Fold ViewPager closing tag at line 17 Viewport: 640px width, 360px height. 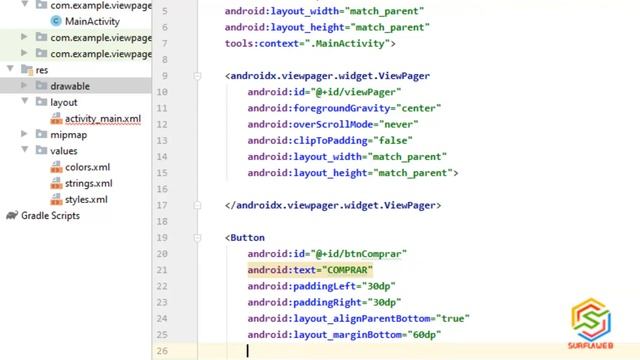pyautogui.click(x=197, y=205)
